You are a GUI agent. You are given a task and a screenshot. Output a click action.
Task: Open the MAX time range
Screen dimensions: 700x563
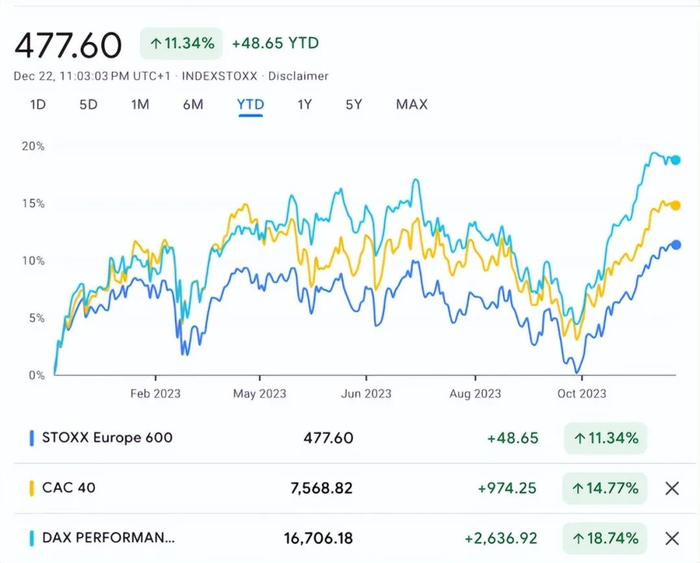pyautogui.click(x=411, y=105)
